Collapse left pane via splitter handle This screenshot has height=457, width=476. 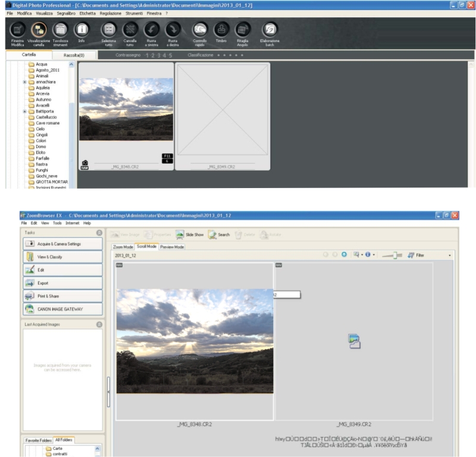pyautogui.click(x=108, y=392)
